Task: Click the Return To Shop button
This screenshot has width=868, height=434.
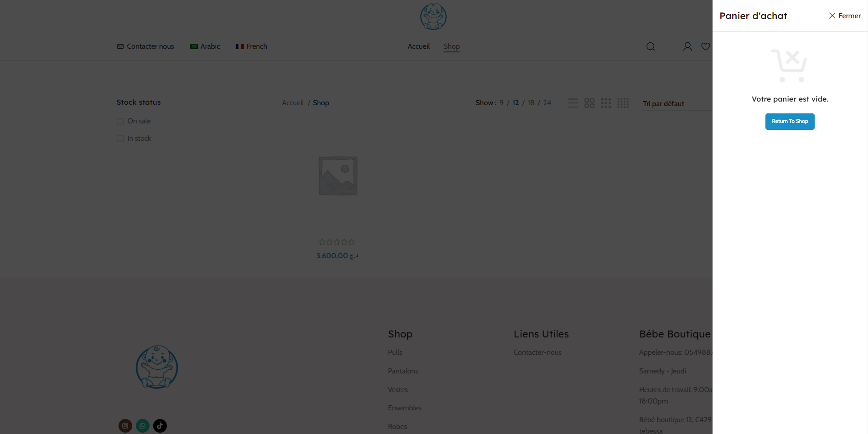Action: point(790,122)
